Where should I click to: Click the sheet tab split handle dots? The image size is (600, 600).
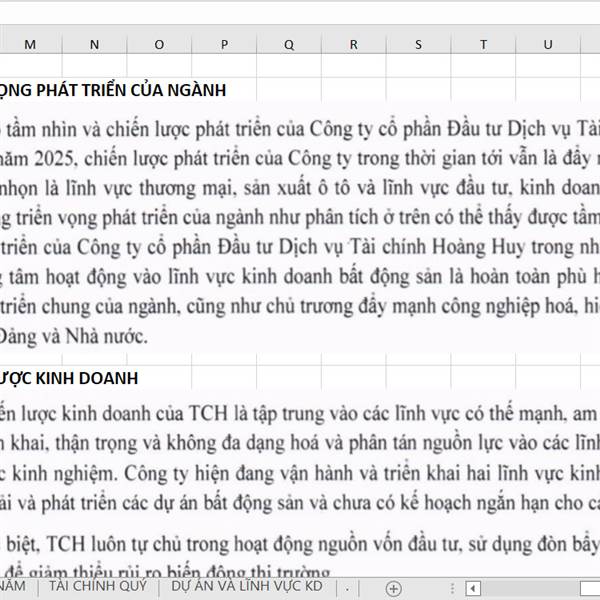[452, 588]
